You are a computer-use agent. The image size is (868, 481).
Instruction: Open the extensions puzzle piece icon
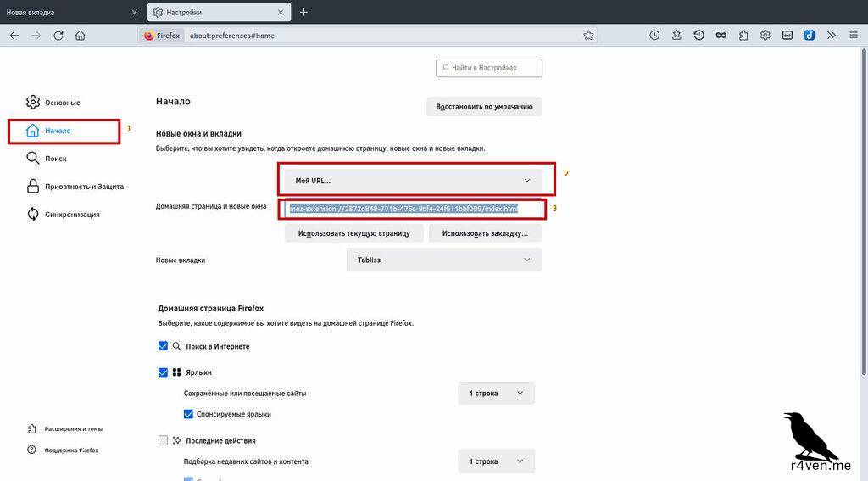[743, 36]
